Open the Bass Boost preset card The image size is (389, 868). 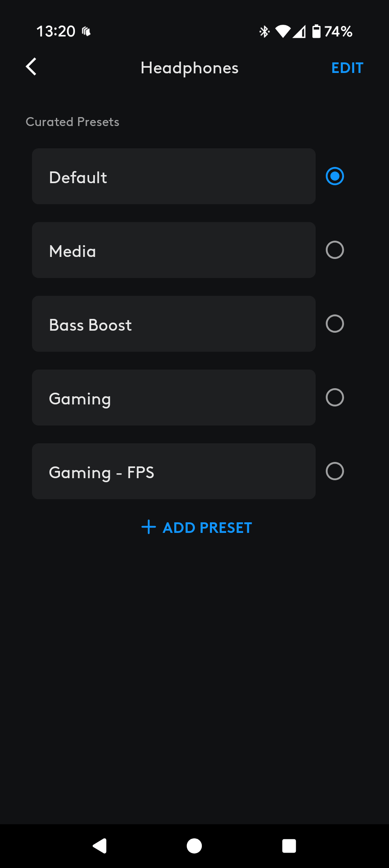point(174,324)
